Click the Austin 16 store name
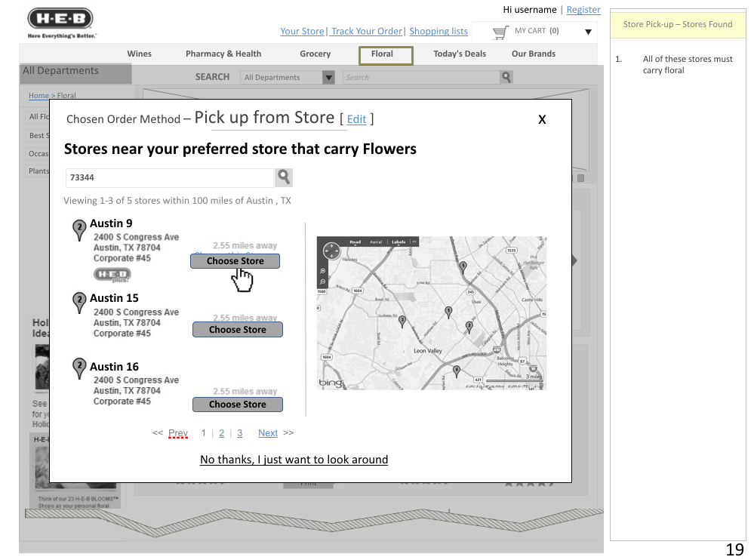The width and height of the screenshot is (751, 560). point(114,367)
